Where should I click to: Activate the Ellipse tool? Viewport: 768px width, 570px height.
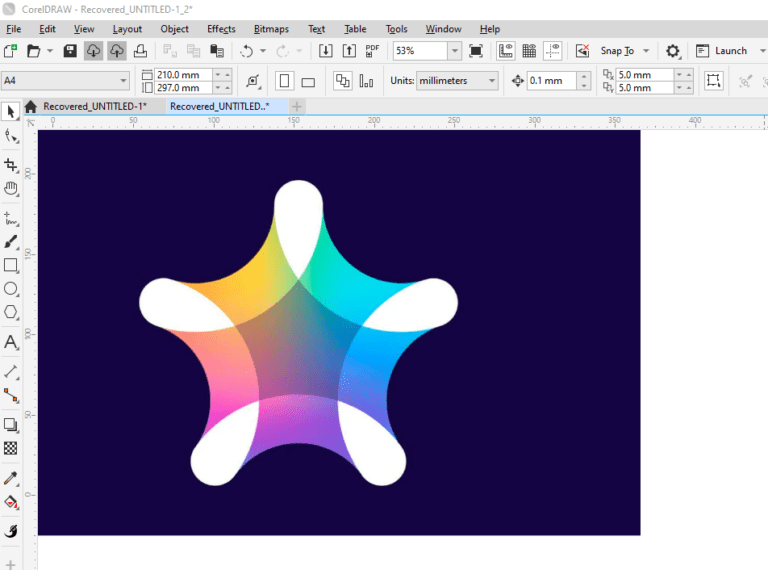click(11, 289)
